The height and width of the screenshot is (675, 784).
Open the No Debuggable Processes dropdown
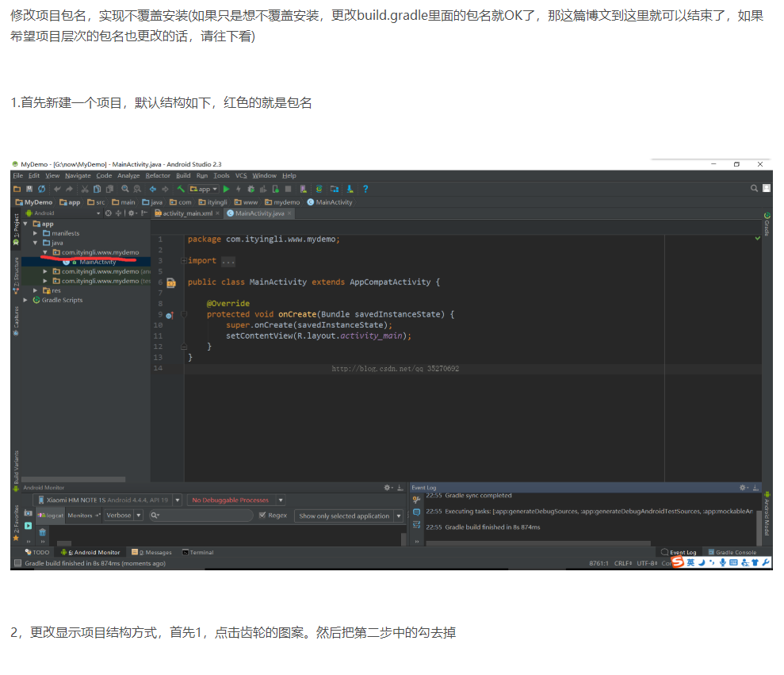pos(236,500)
